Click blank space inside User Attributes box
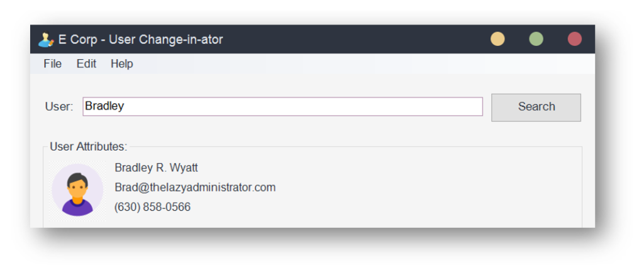The image size is (644, 270). [411, 189]
